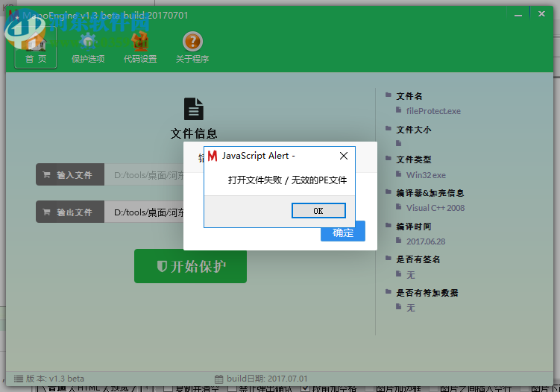Click the 版本: v1.3 beta status text
Viewport: 560px width, 392px height.
pos(55,379)
